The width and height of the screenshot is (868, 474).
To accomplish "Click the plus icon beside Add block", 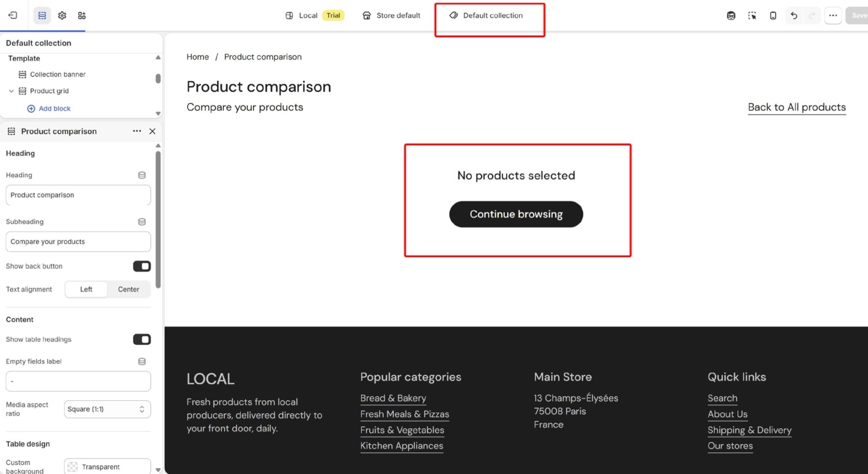I will 31,109.
